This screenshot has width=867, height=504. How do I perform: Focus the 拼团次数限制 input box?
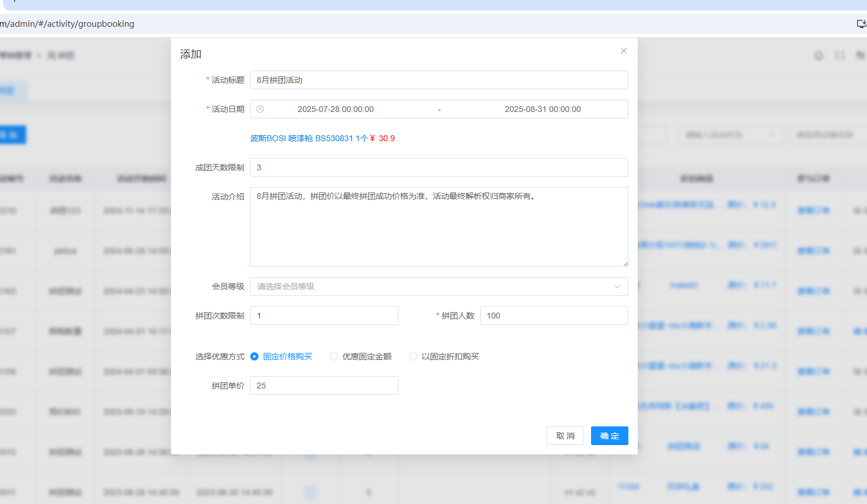pyautogui.click(x=324, y=316)
